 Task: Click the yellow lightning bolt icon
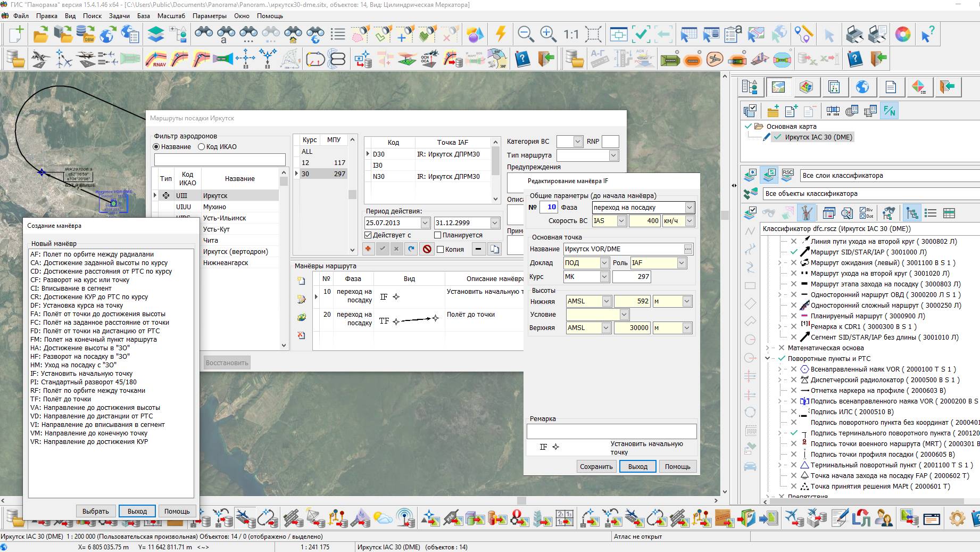pyautogui.click(x=500, y=34)
